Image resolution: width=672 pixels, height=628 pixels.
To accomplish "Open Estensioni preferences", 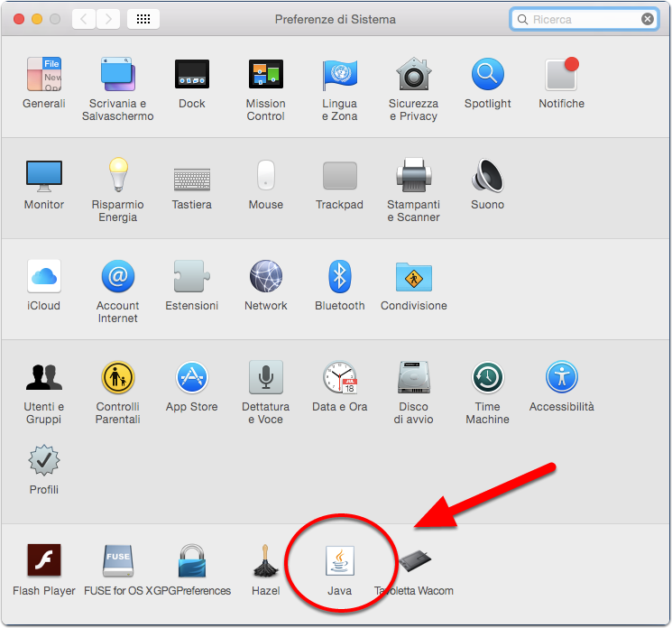I will pyautogui.click(x=192, y=276).
